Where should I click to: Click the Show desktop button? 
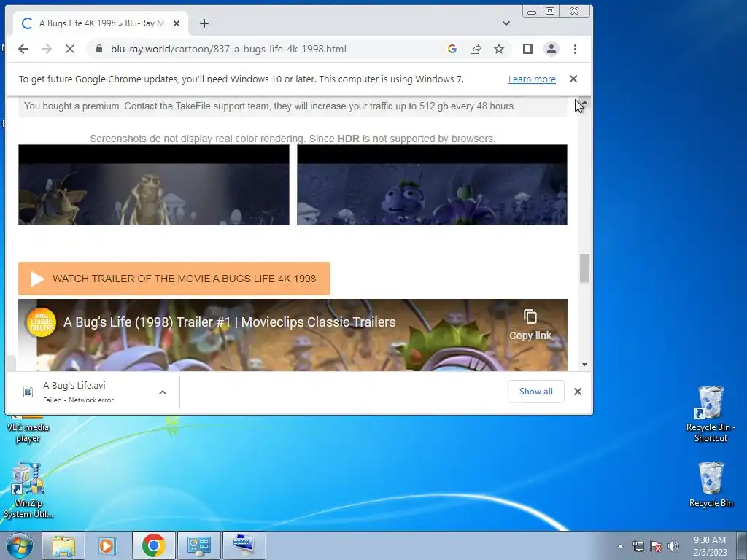point(742,545)
